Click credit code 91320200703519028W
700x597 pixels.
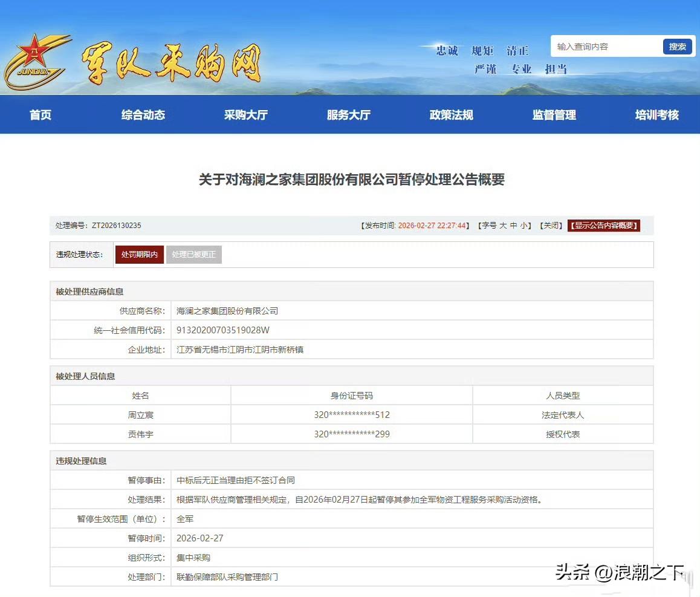[x=223, y=330]
